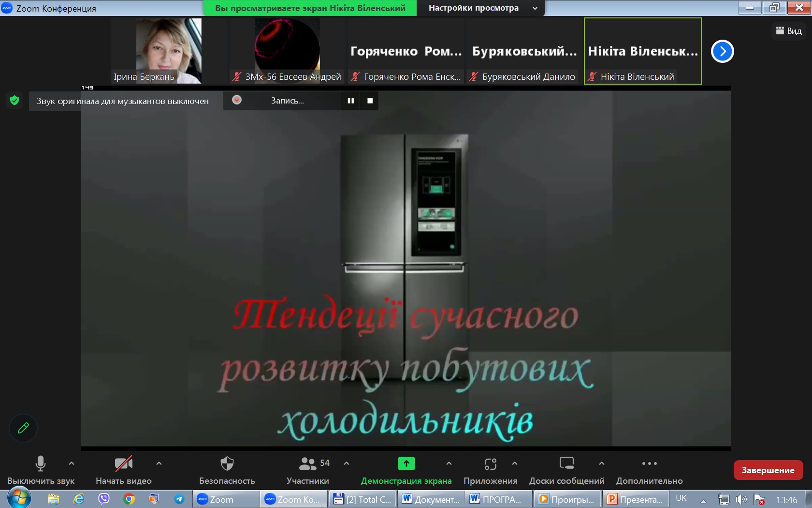The image size is (812, 508).
Task: Open the Дополнительно three-dots menu
Action: click(650, 470)
